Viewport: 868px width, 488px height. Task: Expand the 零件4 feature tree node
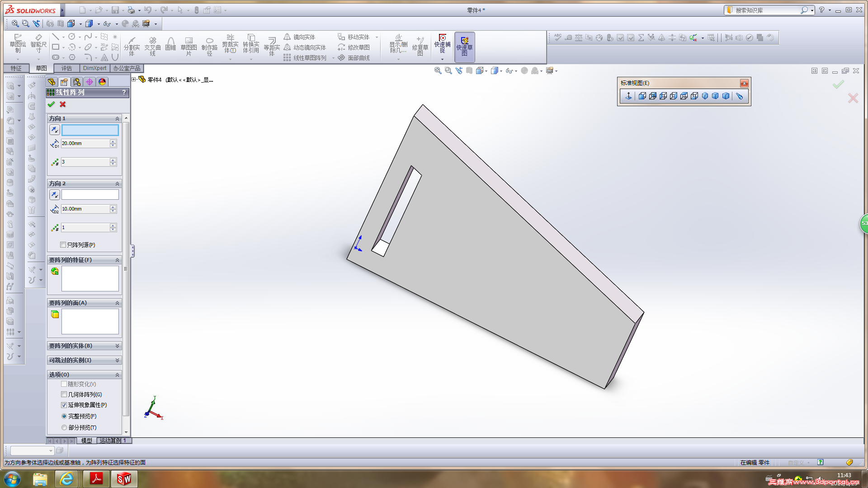(x=134, y=80)
